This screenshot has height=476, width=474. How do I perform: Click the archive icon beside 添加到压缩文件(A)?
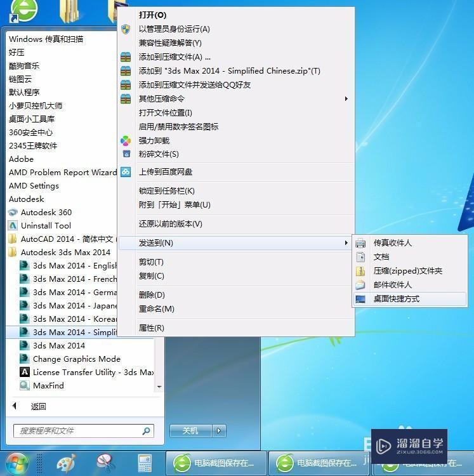click(x=126, y=56)
